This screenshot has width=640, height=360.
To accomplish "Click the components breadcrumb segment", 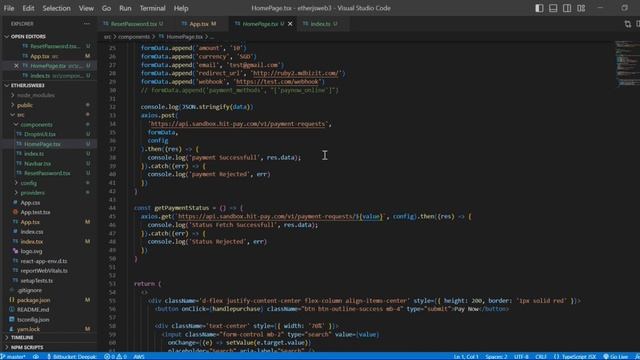I will tap(133, 37).
